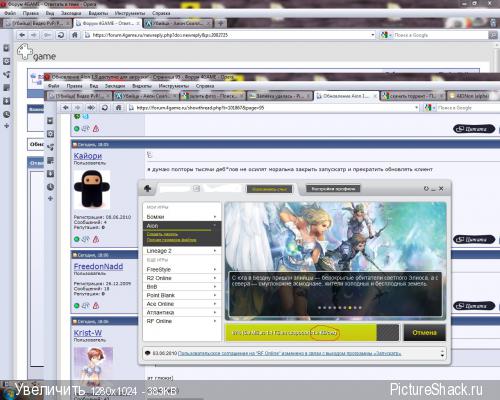Expand the FreeStyle game entry arrow
500x400 pixels.
click(215, 269)
